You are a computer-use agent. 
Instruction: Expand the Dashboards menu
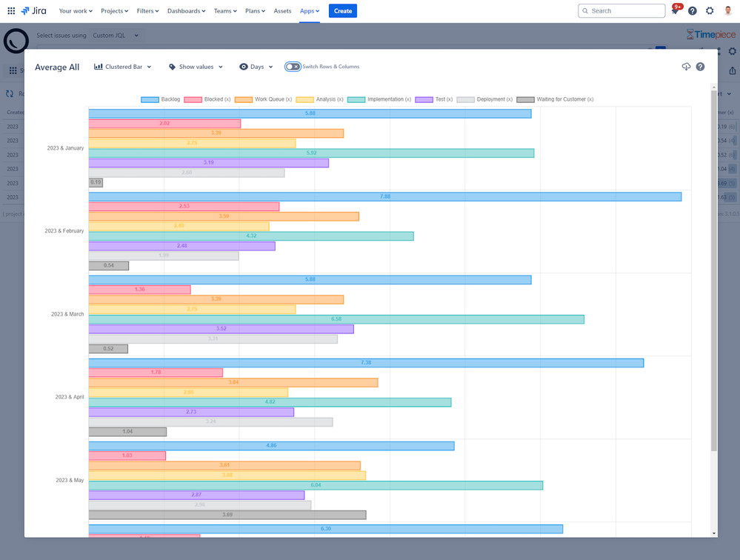coord(187,11)
